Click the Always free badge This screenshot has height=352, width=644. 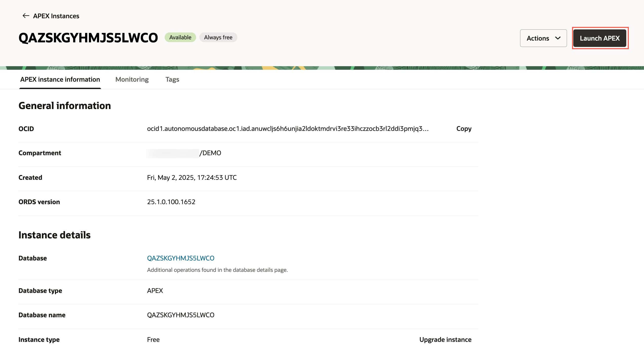218,37
